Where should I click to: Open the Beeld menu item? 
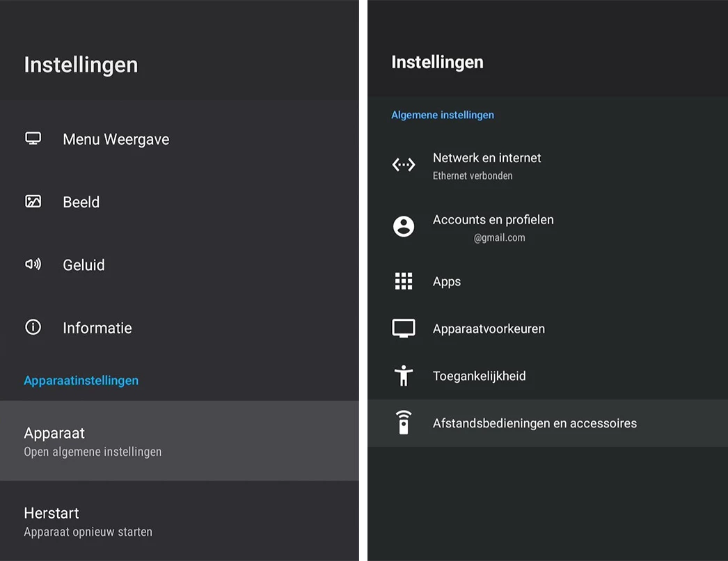click(81, 202)
